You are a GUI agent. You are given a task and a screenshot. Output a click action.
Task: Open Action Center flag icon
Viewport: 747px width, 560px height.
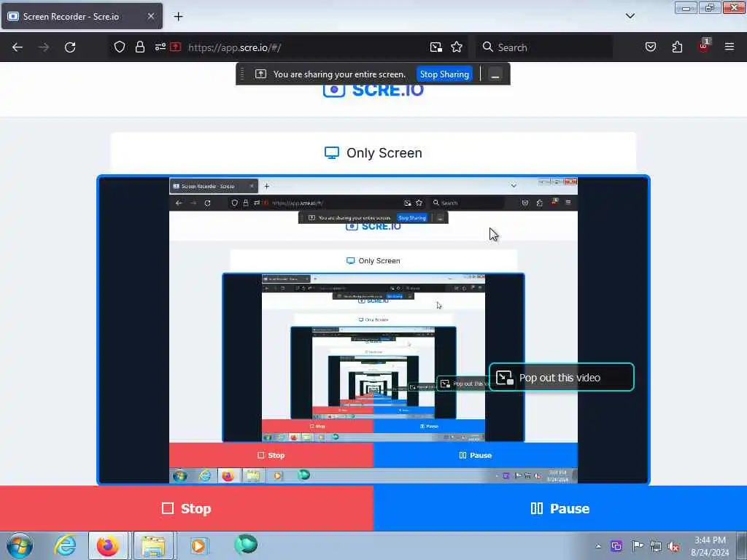coord(638,546)
